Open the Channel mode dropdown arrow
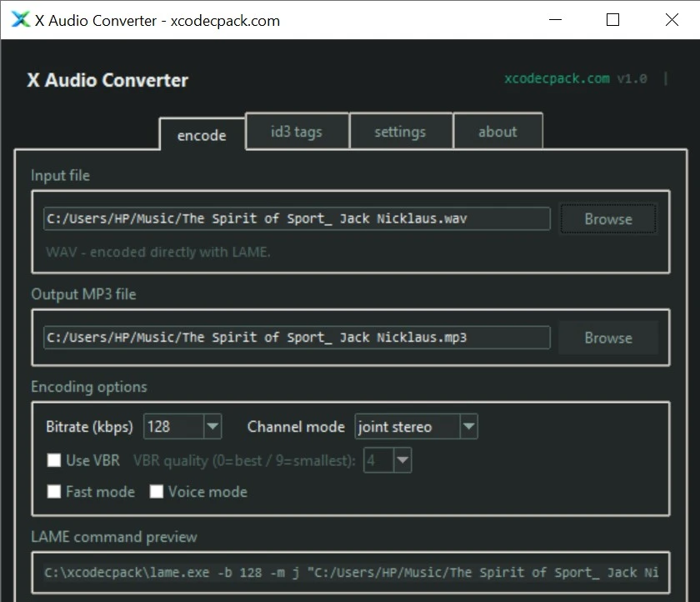The image size is (700, 602). [468, 427]
